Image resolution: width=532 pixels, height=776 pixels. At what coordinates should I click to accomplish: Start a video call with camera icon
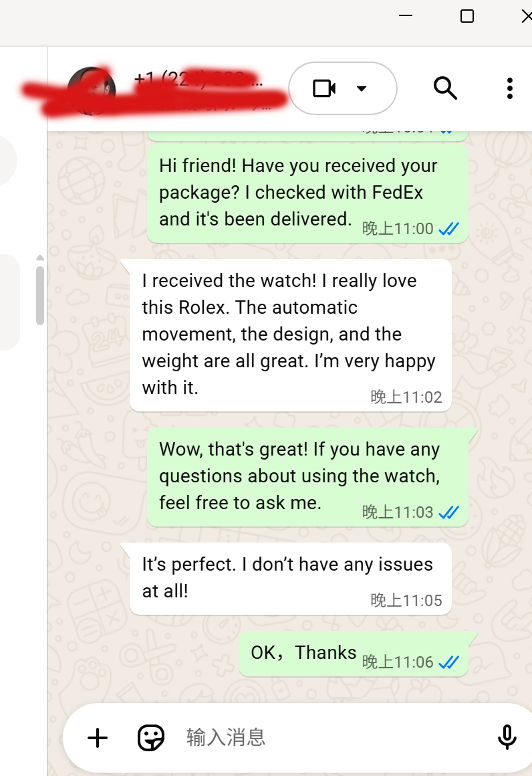324,88
